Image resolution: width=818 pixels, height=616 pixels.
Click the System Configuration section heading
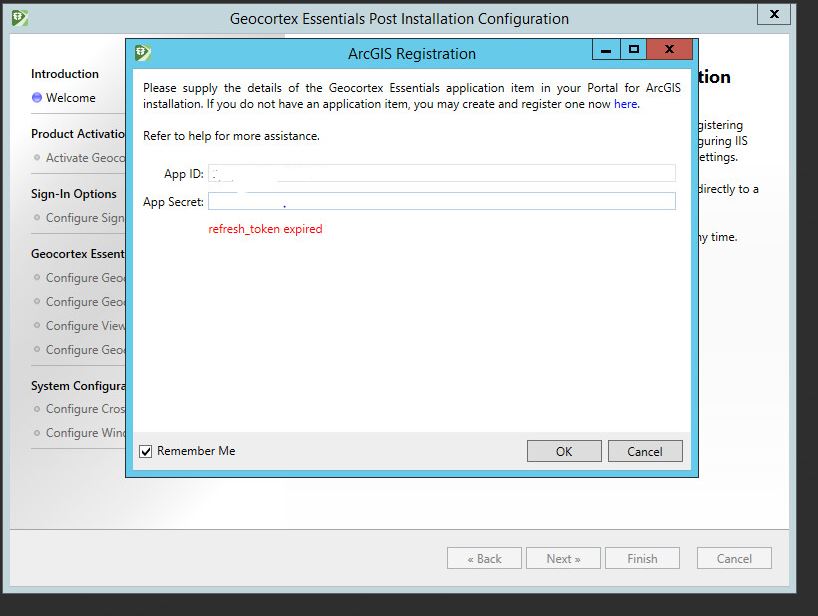[x=78, y=386]
